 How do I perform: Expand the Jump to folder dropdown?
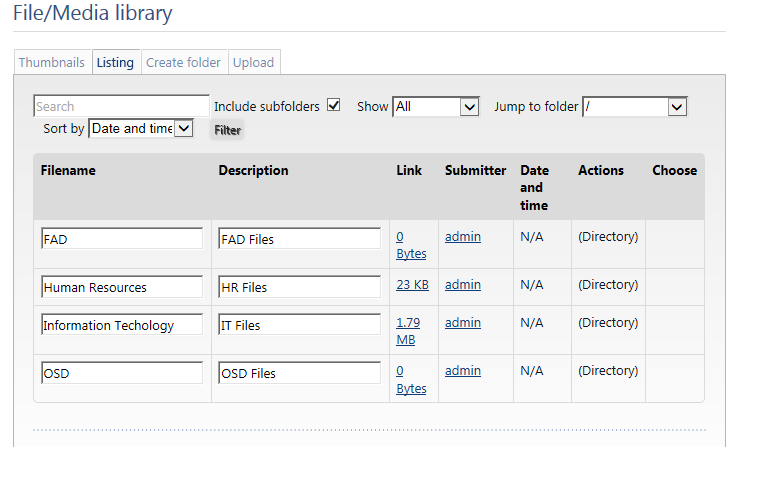click(634, 106)
